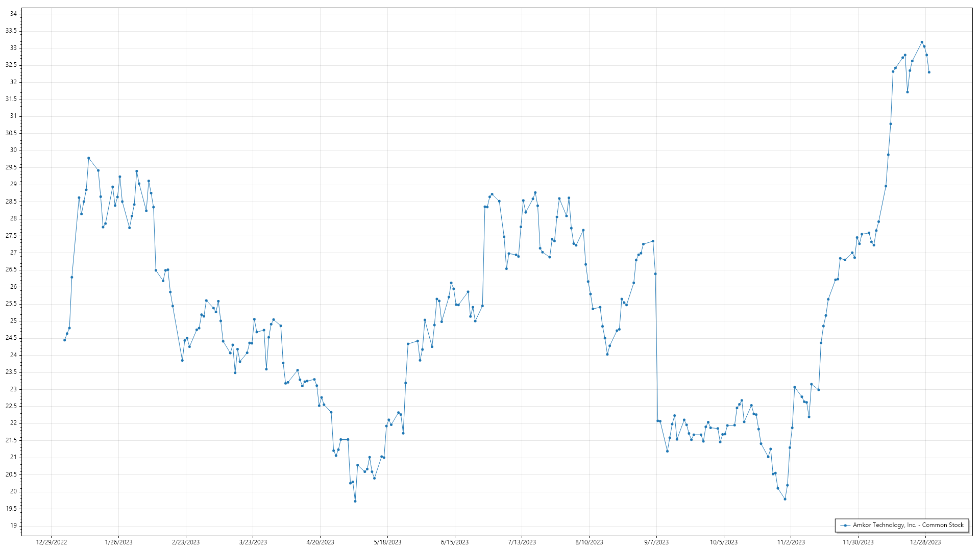Click the 11/2/2023 x-axis date label

click(x=791, y=542)
